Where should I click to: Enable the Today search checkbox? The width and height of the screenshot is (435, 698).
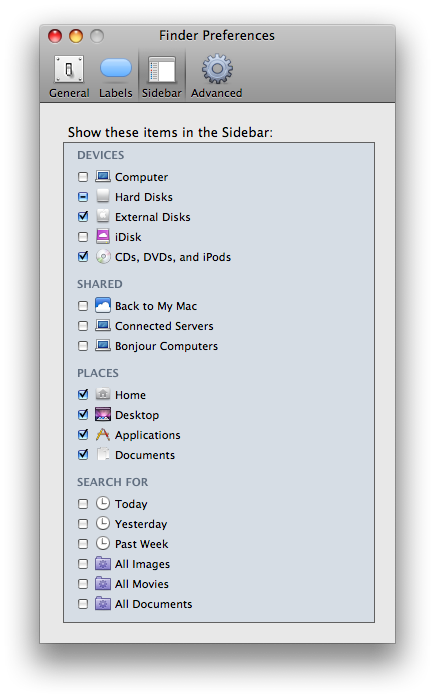click(83, 504)
